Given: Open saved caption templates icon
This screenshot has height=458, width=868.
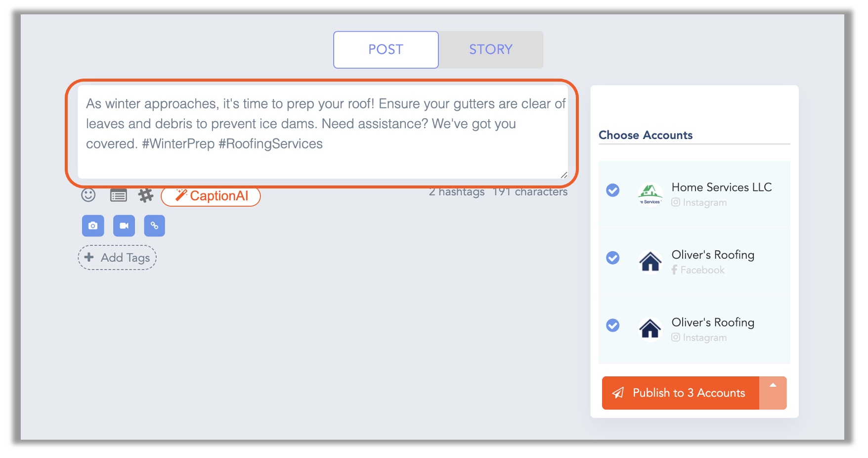Looking at the screenshot, I should [x=119, y=195].
